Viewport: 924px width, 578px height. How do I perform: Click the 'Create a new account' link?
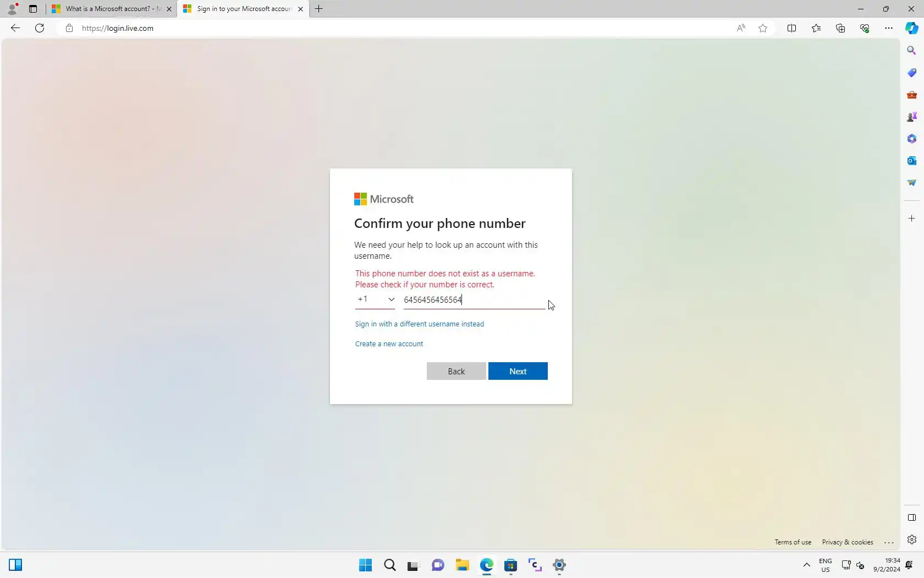[x=389, y=343]
